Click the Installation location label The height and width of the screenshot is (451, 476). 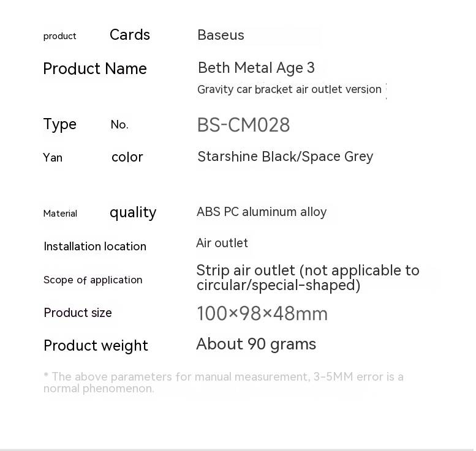click(x=95, y=246)
